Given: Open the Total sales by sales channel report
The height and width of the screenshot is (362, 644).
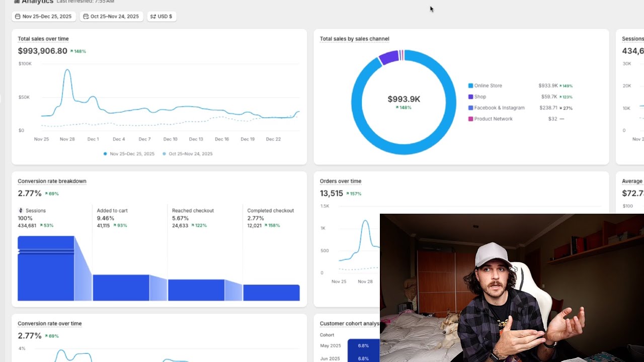Looking at the screenshot, I should click(x=354, y=39).
